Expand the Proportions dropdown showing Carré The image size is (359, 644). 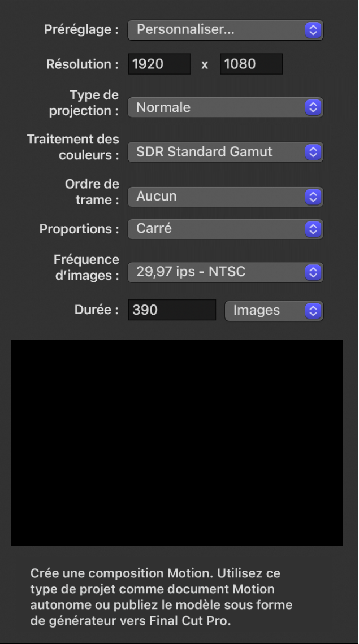pos(225,229)
